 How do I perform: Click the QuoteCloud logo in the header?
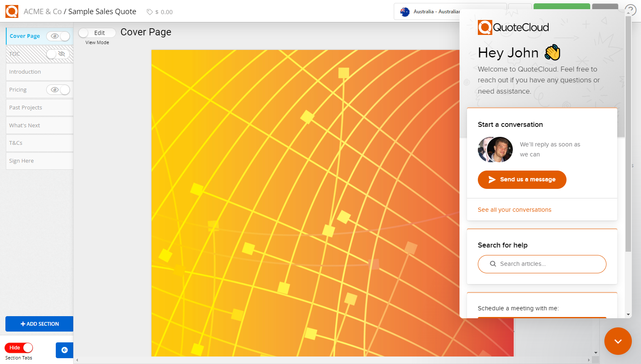[x=12, y=11]
